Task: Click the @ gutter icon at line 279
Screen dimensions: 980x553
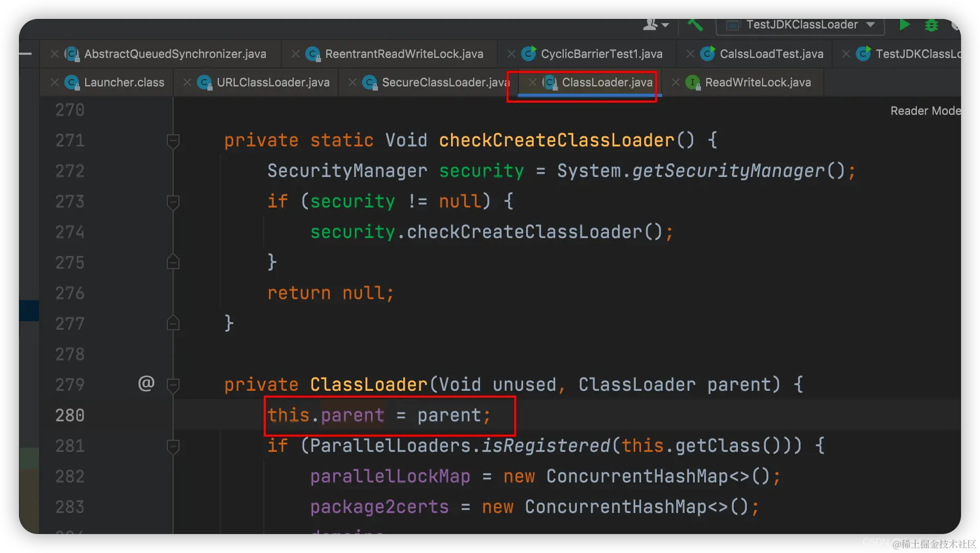Action: (146, 383)
